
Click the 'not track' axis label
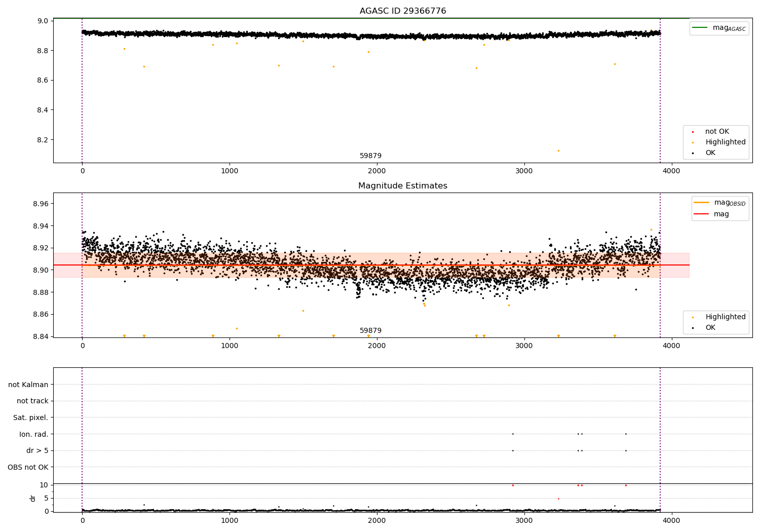click(x=32, y=401)
